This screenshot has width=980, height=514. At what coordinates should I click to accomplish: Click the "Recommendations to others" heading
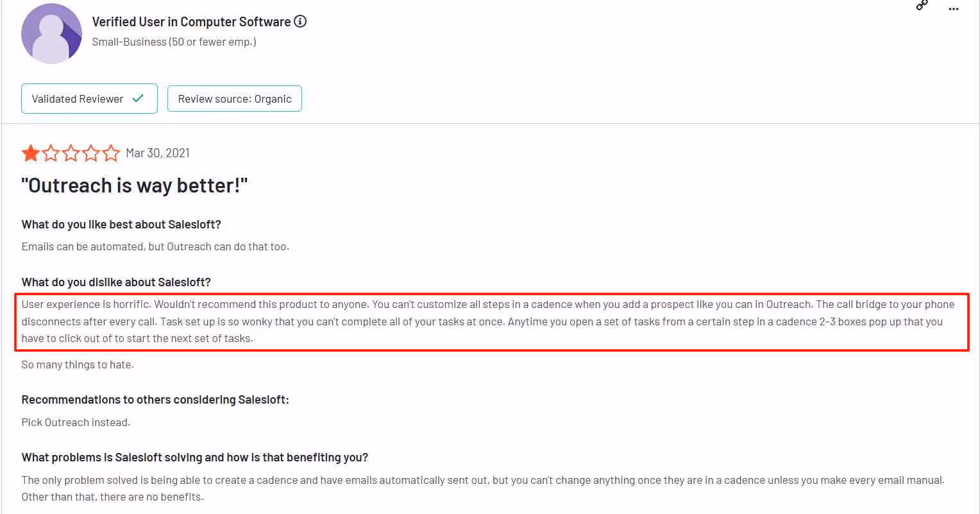155,399
